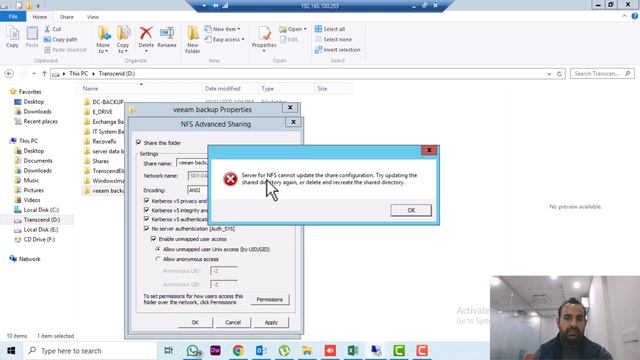Select Allow anonymous access radio
Image resolution: width=640 pixels, height=360 pixels.
pyautogui.click(x=158, y=259)
